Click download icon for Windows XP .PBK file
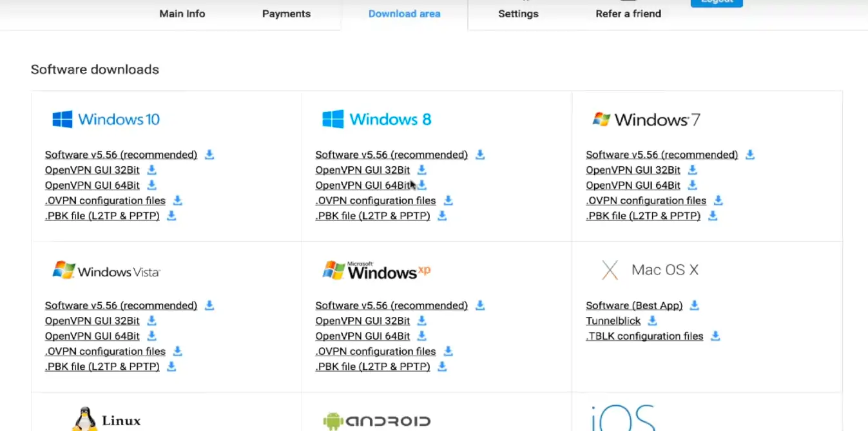This screenshot has height=431, width=868. click(x=442, y=367)
